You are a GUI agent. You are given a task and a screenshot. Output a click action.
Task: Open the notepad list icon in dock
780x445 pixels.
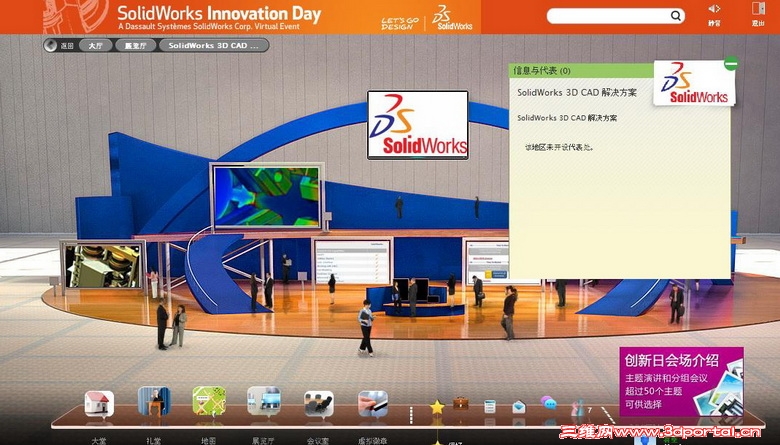(489, 407)
